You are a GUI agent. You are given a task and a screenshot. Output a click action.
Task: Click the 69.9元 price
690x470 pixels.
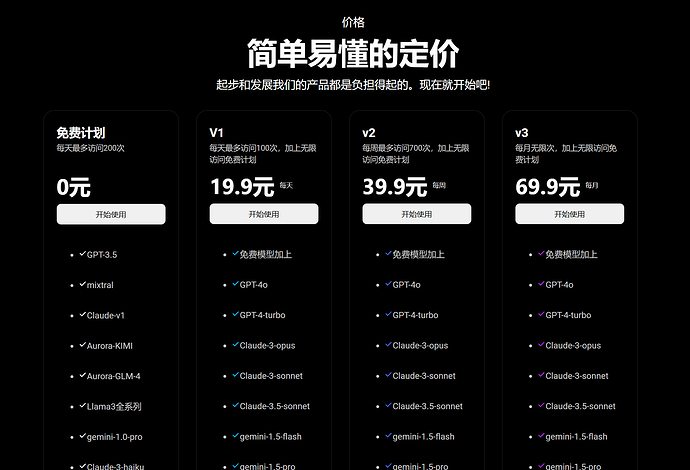tap(548, 187)
